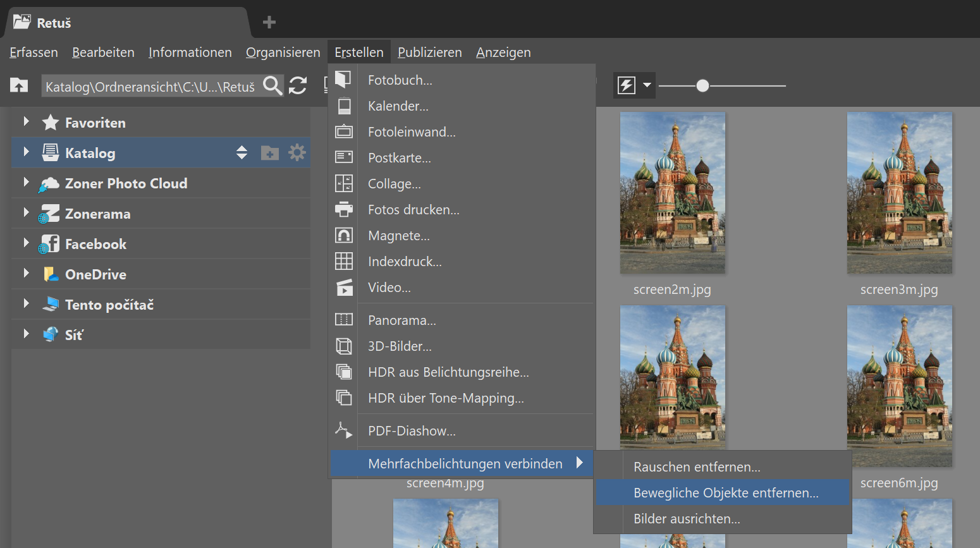Click the star icon next to Favoriten
Screen dimensions: 980x548
coord(51,122)
